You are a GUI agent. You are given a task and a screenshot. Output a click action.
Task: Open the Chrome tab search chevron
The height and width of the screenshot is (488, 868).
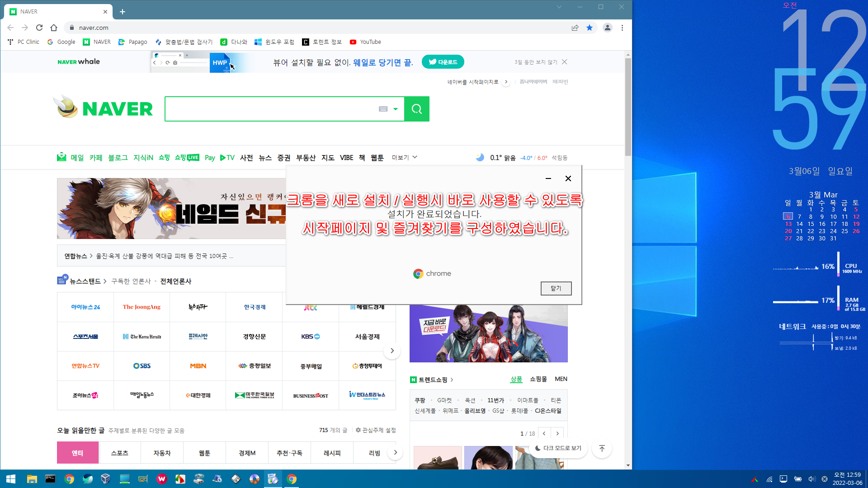click(559, 7)
